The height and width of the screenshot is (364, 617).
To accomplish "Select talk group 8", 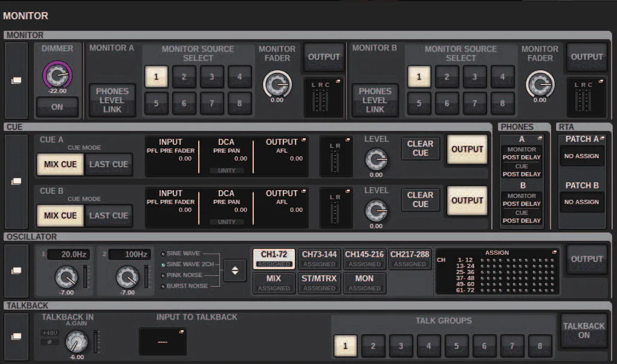I will pyautogui.click(x=540, y=346).
